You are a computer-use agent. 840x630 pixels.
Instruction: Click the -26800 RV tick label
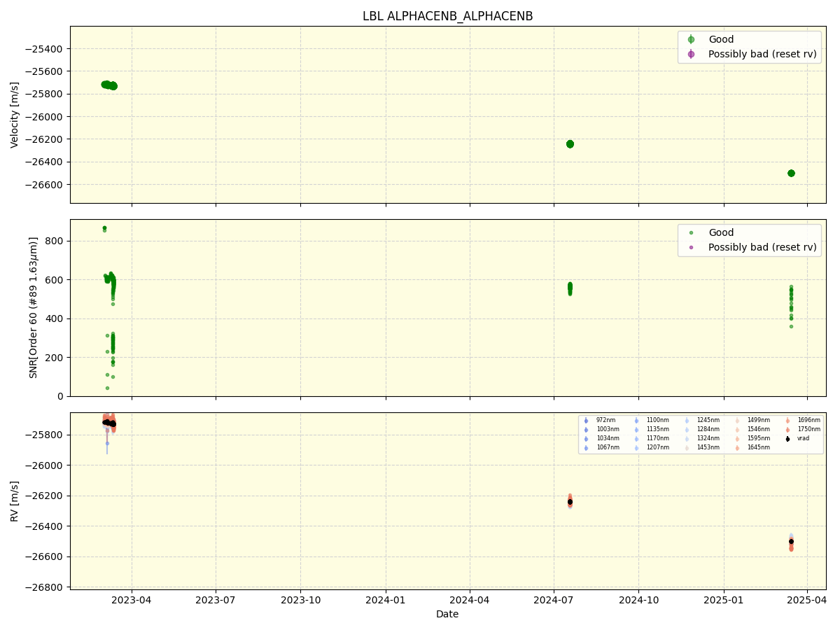click(x=44, y=587)
